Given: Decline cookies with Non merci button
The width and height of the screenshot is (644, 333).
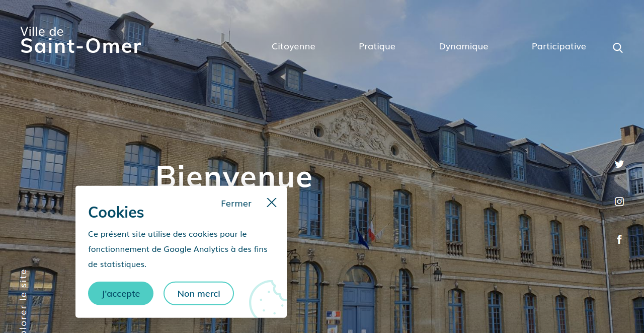Looking at the screenshot, I should pos(199,293).
